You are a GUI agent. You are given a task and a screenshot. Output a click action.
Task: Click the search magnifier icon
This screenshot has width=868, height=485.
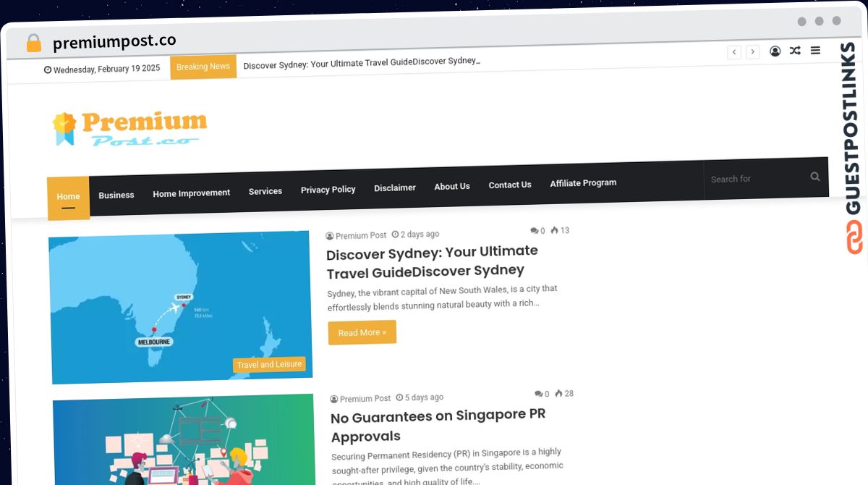815,176
